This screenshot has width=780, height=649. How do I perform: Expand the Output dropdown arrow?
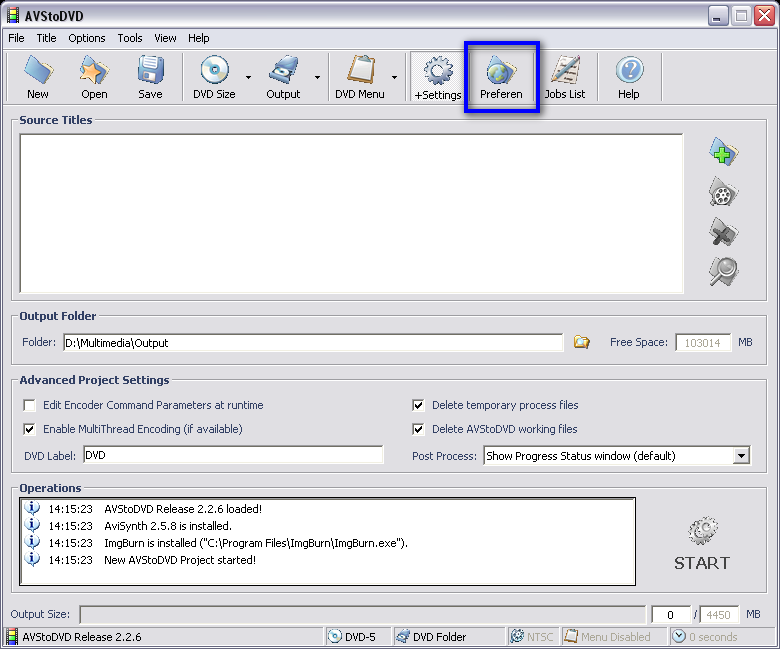point(317,78)
